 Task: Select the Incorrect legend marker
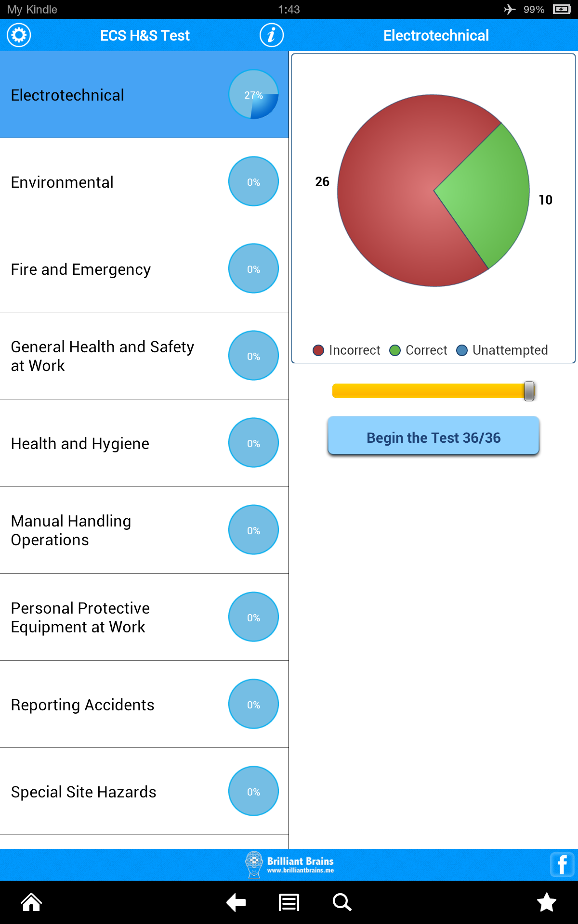[319, 350]
